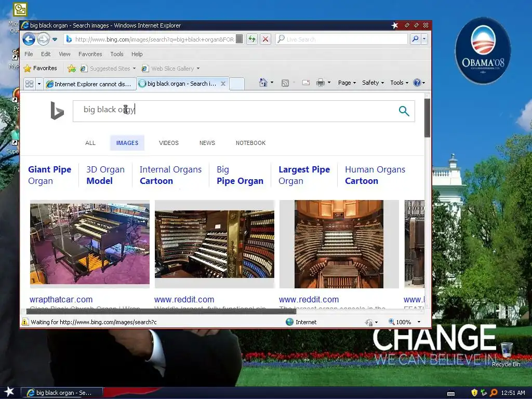Open the Safety command menu
This screenshot has height=399, width=532.
[x=373, y=83]
